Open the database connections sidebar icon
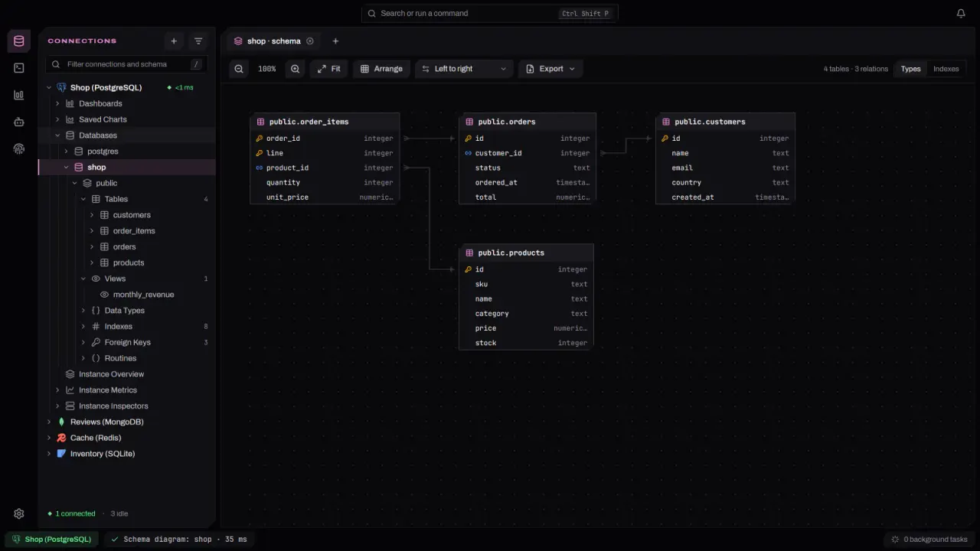Screen dimensions: 980x551 [x=19, y=41]
